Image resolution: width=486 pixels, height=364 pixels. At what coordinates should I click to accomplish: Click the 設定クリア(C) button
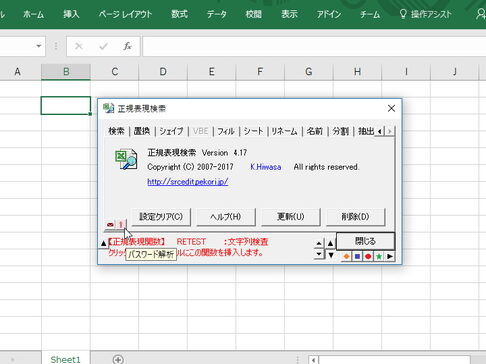click(x=161, y=217)
